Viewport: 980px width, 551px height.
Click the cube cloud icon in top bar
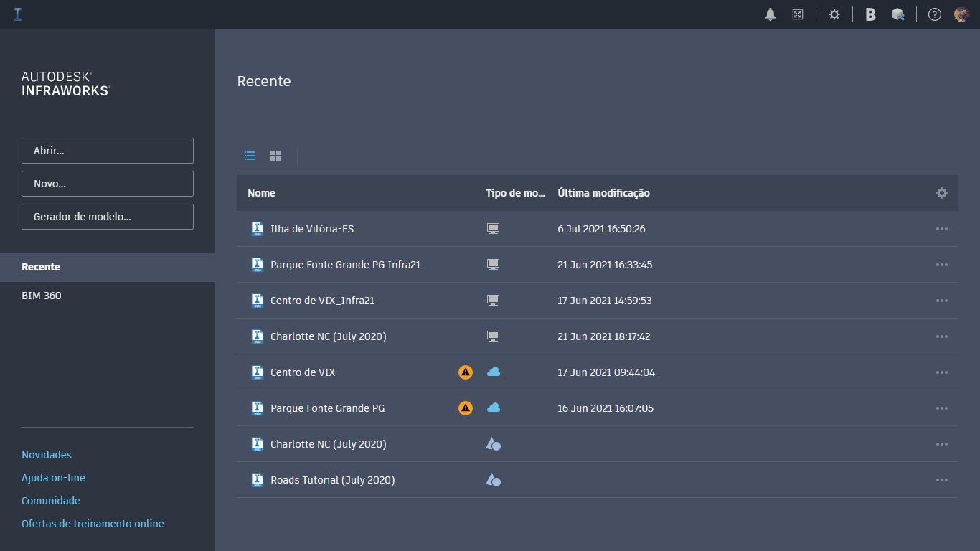(897, 14)
